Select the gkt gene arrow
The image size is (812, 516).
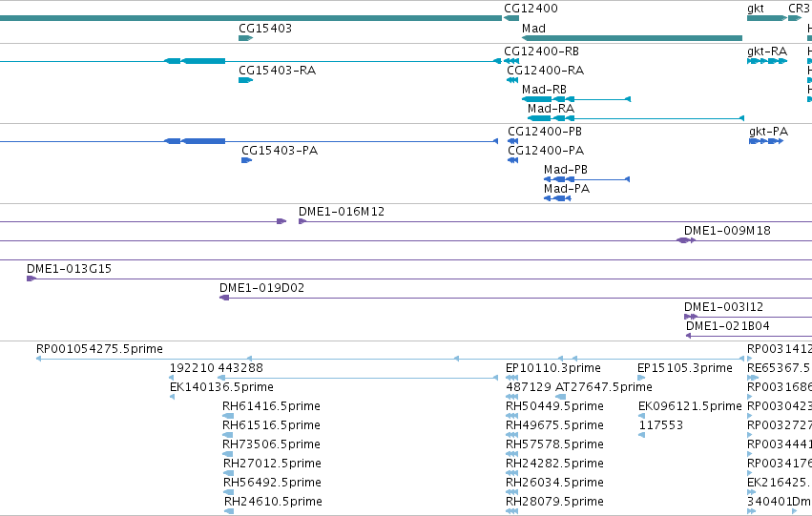point(767,18)
